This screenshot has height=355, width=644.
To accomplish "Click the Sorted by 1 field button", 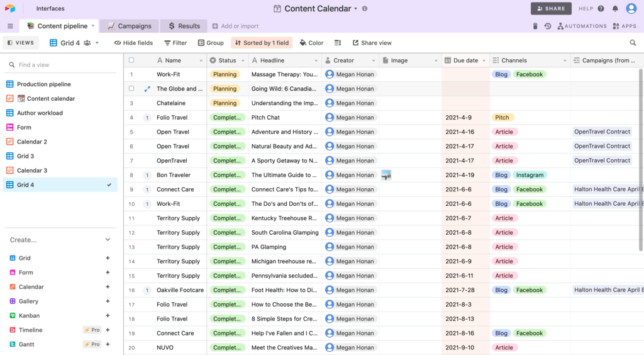I will [262, 43].
